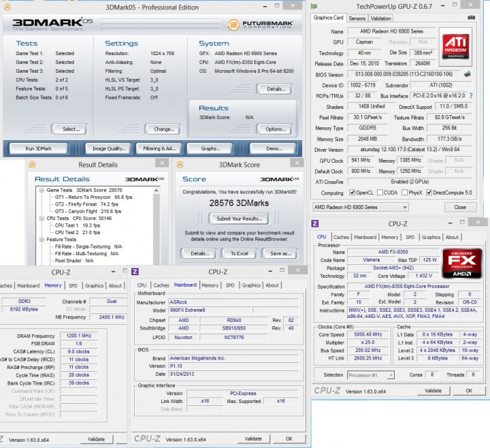Click the Futuremark logo icon

233,25
